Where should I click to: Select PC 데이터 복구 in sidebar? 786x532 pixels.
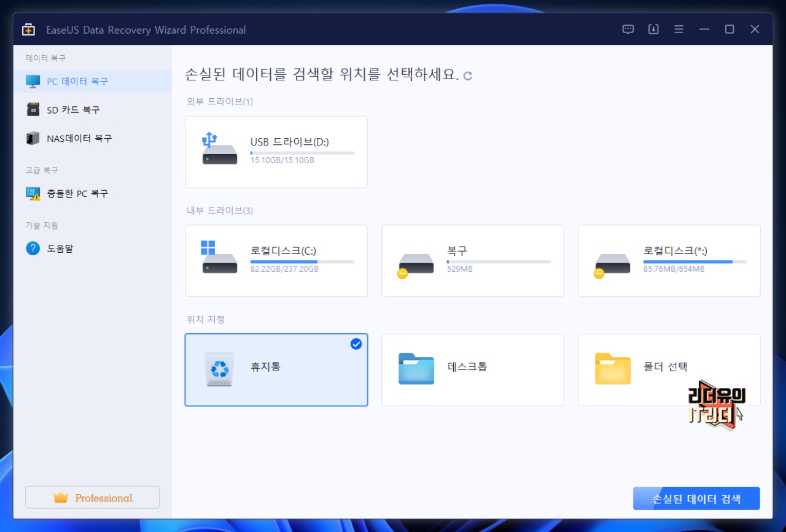coord(92,81)
